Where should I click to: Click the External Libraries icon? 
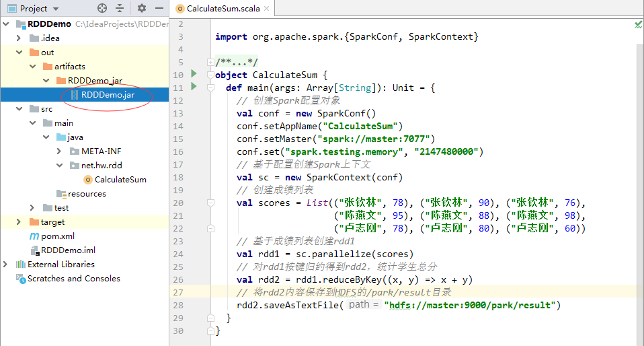21,264
